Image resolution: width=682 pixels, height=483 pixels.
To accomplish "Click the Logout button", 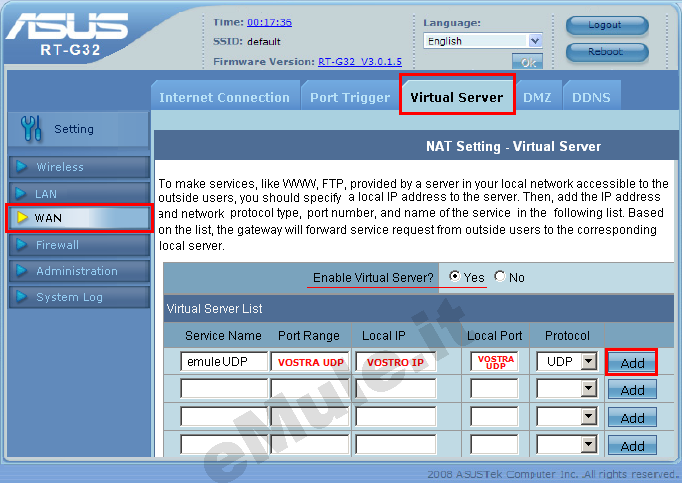I will (607, 25).
